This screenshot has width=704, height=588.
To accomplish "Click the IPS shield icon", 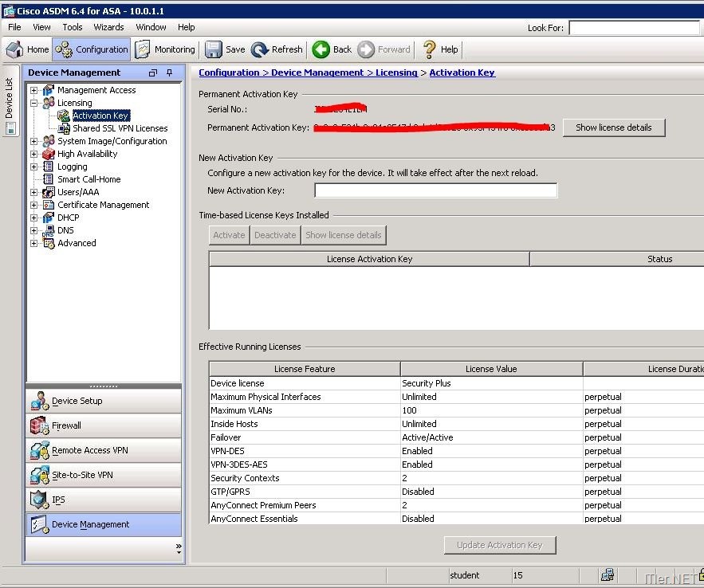I will click(x=40, y=500).
